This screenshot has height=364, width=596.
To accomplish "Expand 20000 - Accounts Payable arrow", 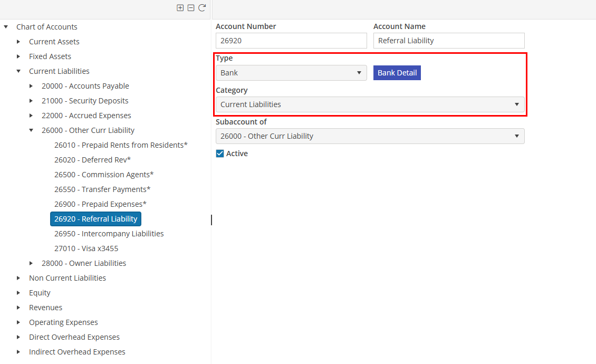I will pos(31,86).
